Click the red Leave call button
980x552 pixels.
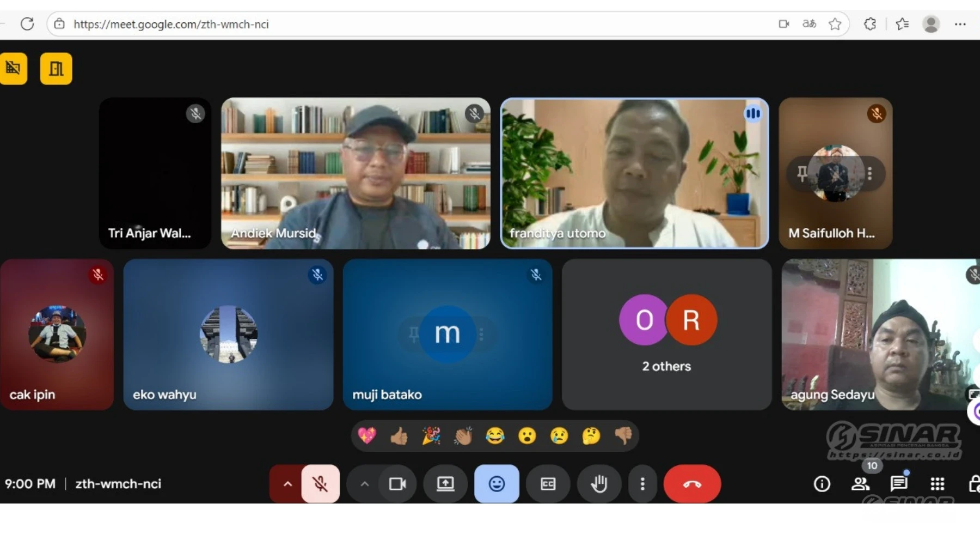pyautogui.click(x=692, y=484)
